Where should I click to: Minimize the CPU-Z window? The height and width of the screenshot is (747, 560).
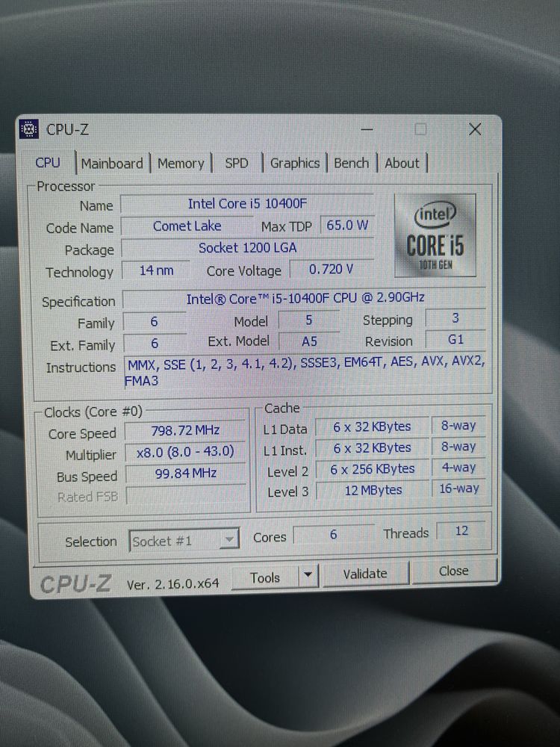(x=367, y=129)
